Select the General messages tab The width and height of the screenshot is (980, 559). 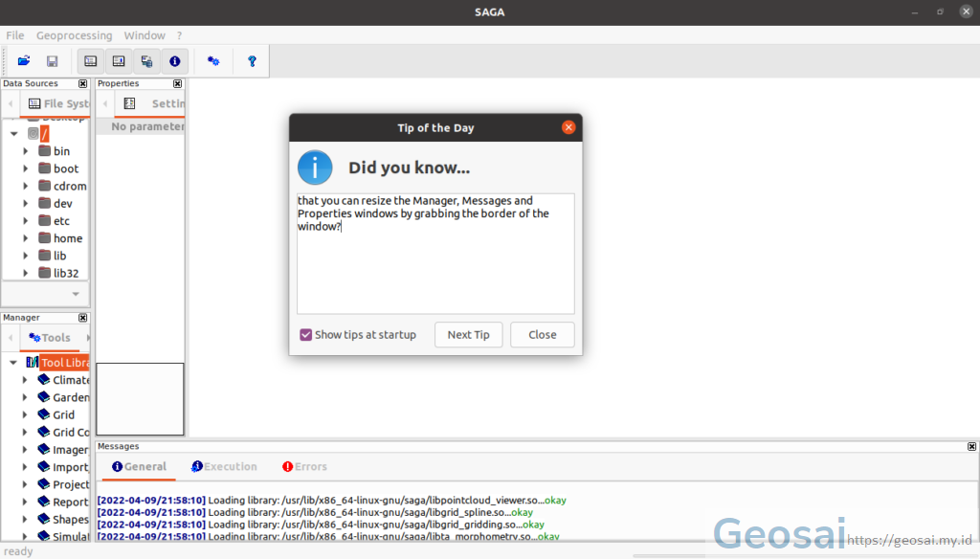139,466
